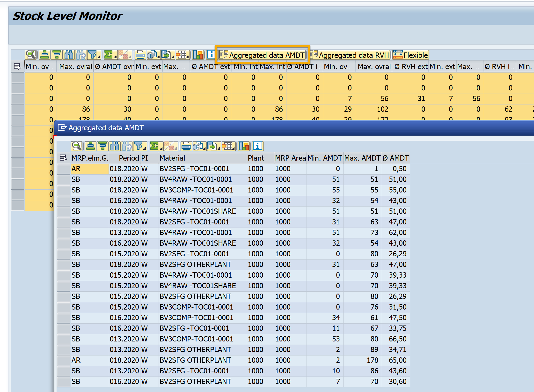Sort ascending in popup AMDT toolbar
534x392 pixels.
[x=90, y=146]
